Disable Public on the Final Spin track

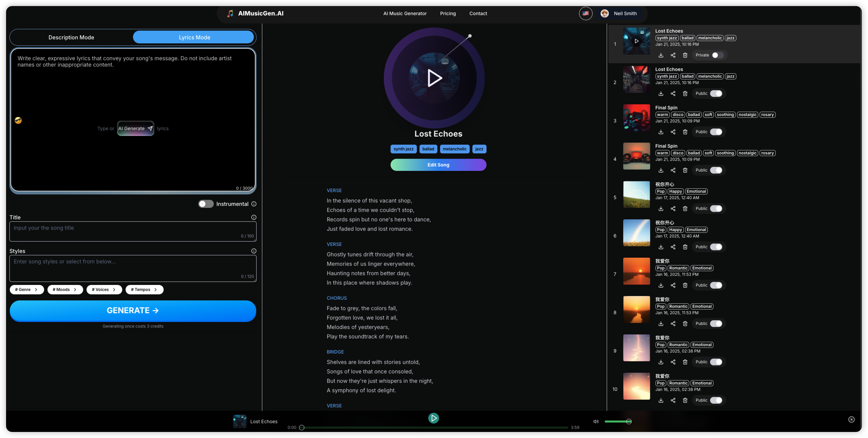pos(716,132)
